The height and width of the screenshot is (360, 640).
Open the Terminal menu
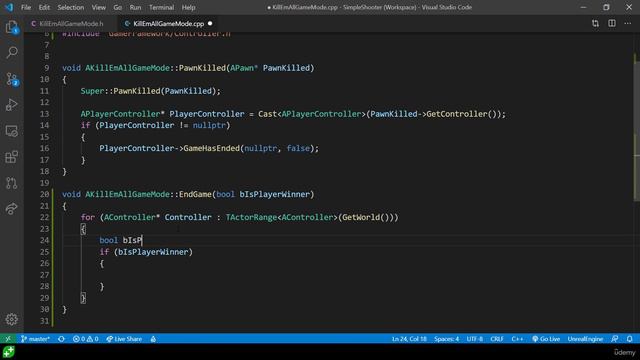pos(161,7)
